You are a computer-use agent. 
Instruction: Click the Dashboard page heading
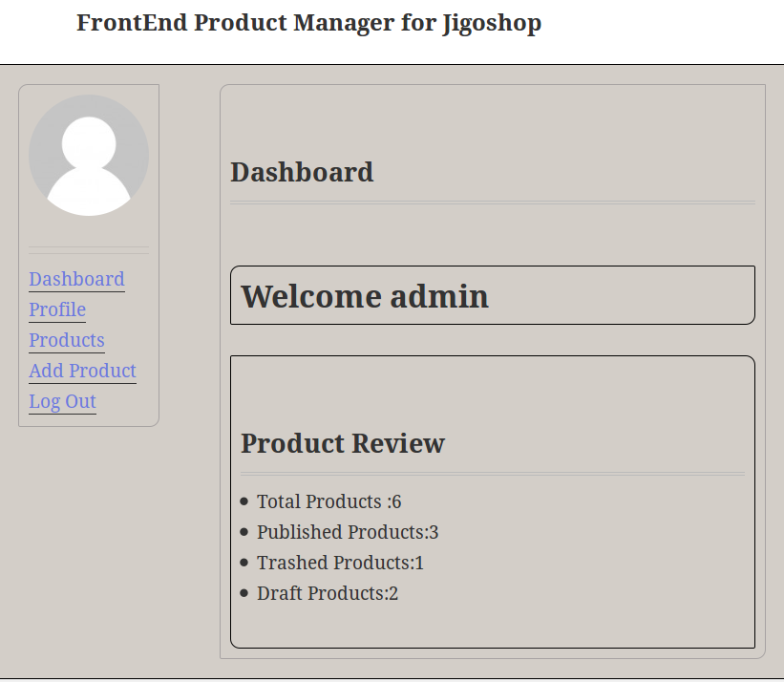click(302, 172)
